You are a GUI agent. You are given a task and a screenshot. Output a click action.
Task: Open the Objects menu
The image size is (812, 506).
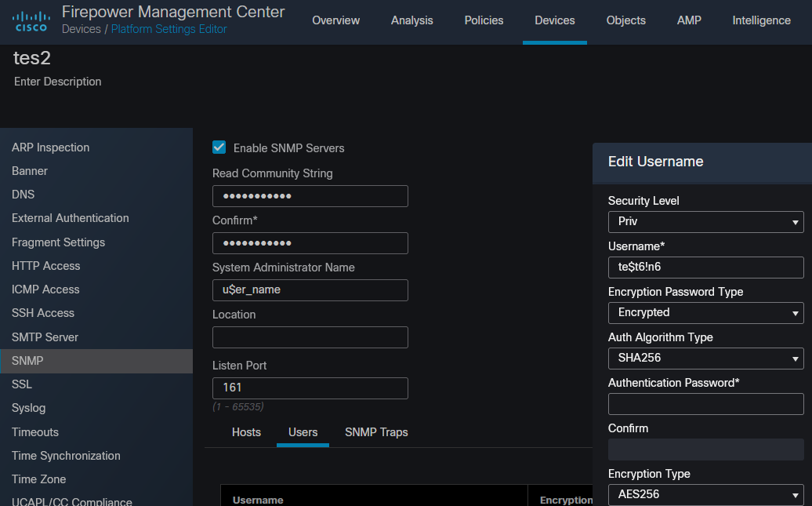click(x=625, y=20)
